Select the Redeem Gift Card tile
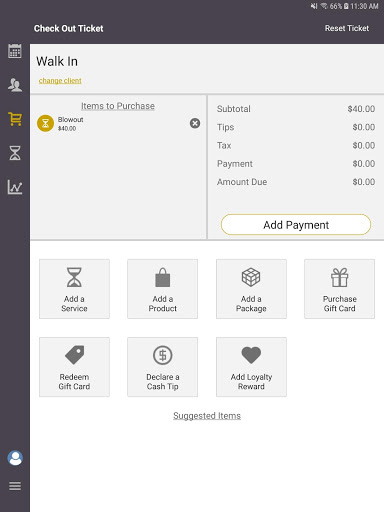This screenshot has width=384, height=512. (74, 367)
